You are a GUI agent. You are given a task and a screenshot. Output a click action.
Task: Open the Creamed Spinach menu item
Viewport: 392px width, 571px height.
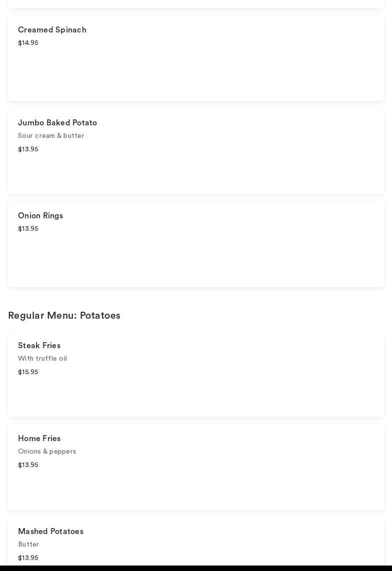(x=52, y=30)
